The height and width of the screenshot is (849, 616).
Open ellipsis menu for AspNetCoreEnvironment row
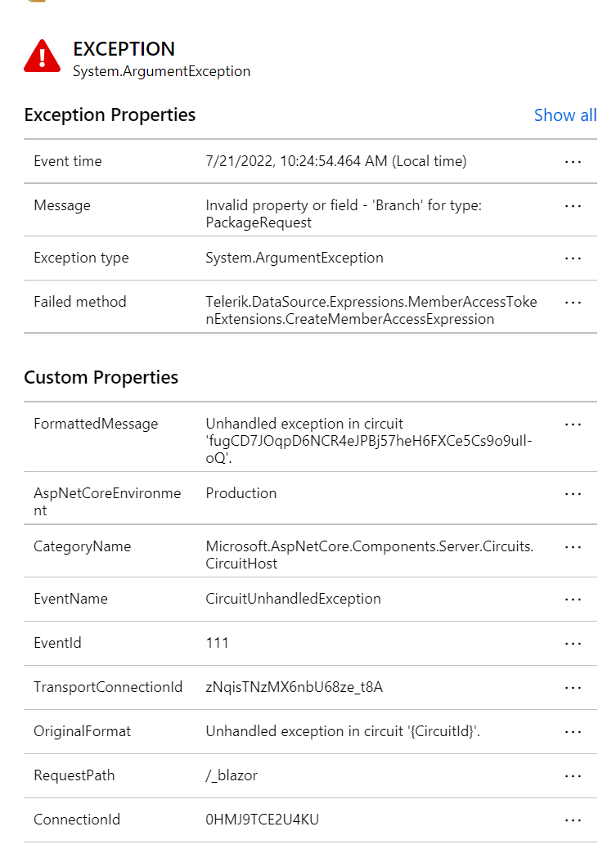coord(573,494)
